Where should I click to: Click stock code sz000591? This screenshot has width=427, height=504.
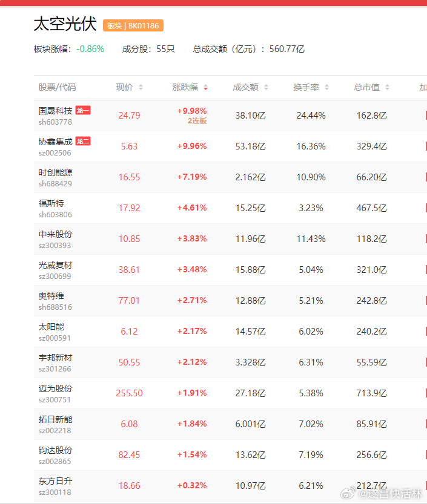click(x=55, y=338)
